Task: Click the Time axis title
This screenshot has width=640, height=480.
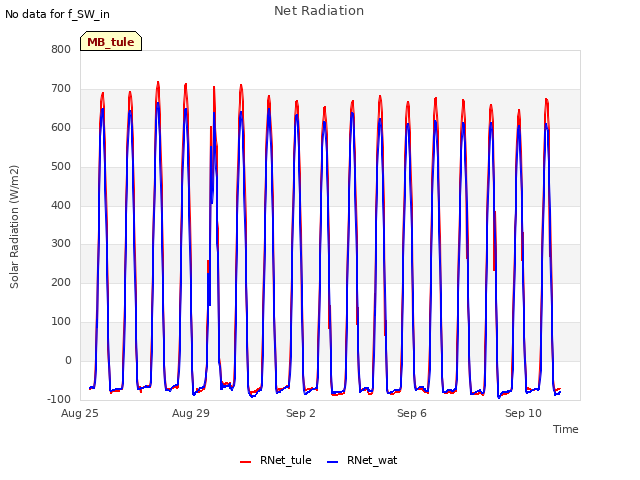Action: 566,429
